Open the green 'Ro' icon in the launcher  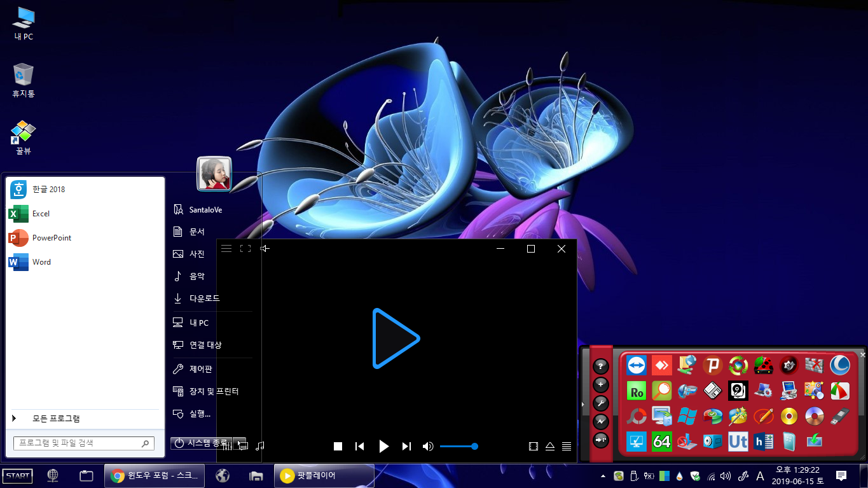[x=637, y=391]
